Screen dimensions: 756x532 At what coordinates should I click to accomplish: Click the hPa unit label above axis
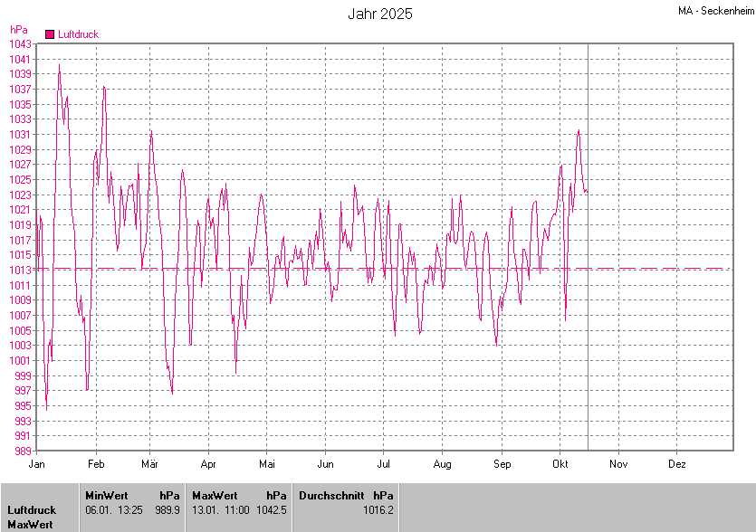click(18, 30)
